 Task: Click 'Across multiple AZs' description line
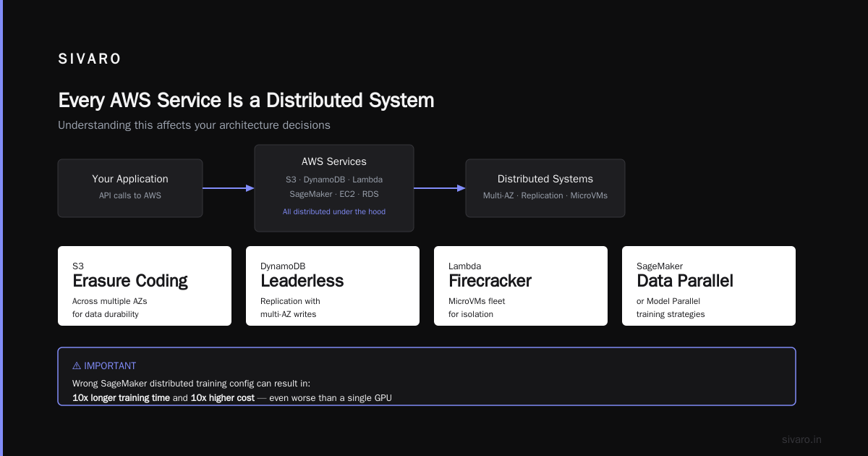[x=111, y=301]
